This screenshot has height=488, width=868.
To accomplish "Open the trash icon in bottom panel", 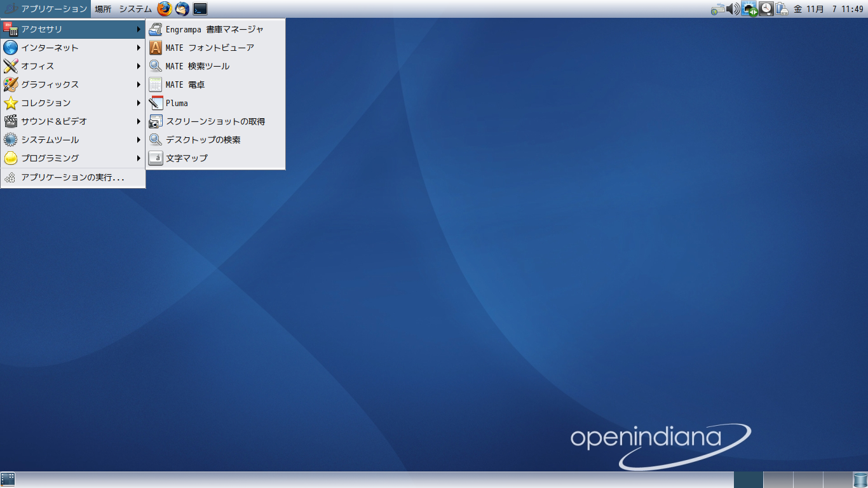I will (x=860, y=480).
